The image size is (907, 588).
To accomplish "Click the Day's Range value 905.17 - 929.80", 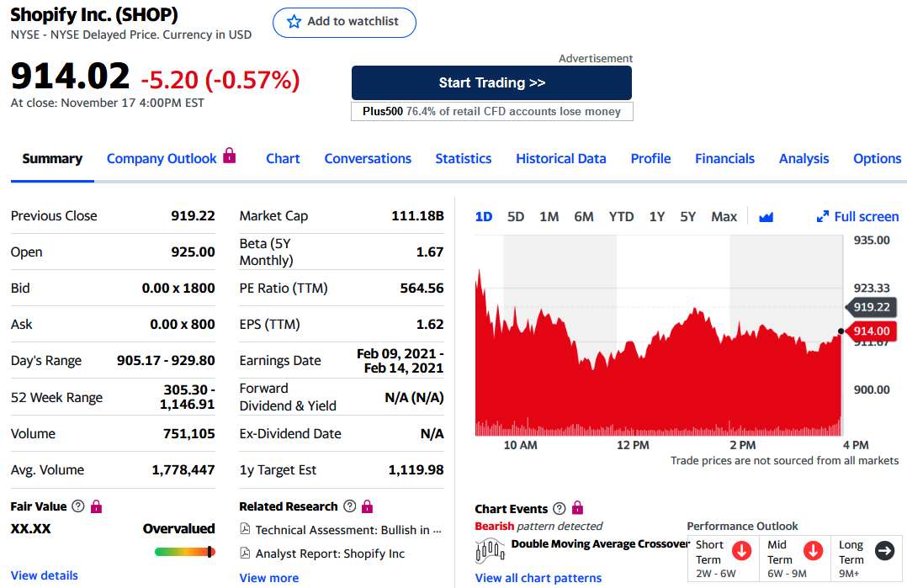I will (166, 360).
